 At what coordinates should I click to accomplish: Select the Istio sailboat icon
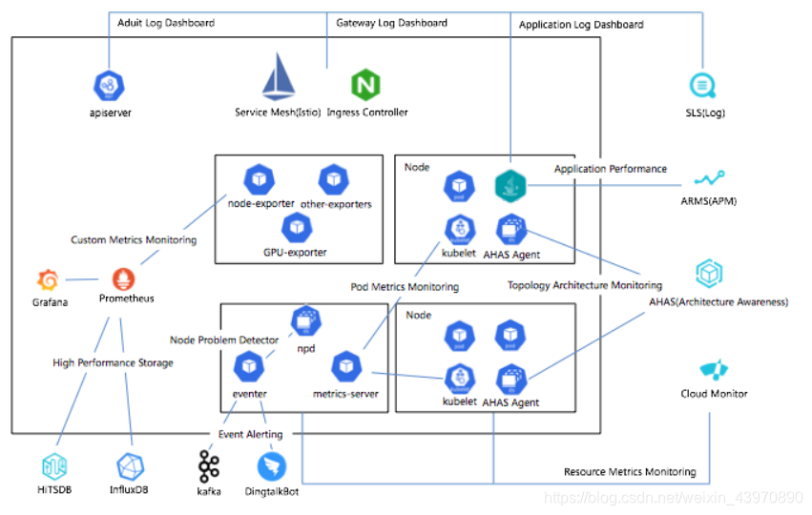click(x=279, y=76)
